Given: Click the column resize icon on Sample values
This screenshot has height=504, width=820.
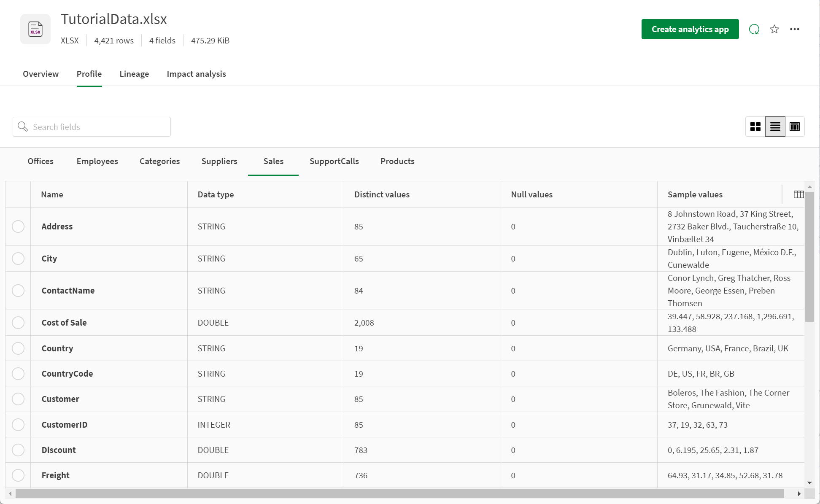Looking at the screenshot, I should pos(799,194).
